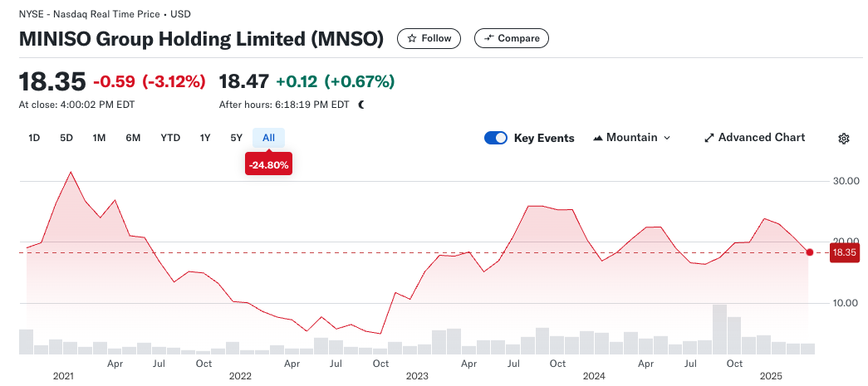Viewport: 868px width, 386px height.
Task: Click the 2021 label on the x-axis
Action: pos(63,377)
